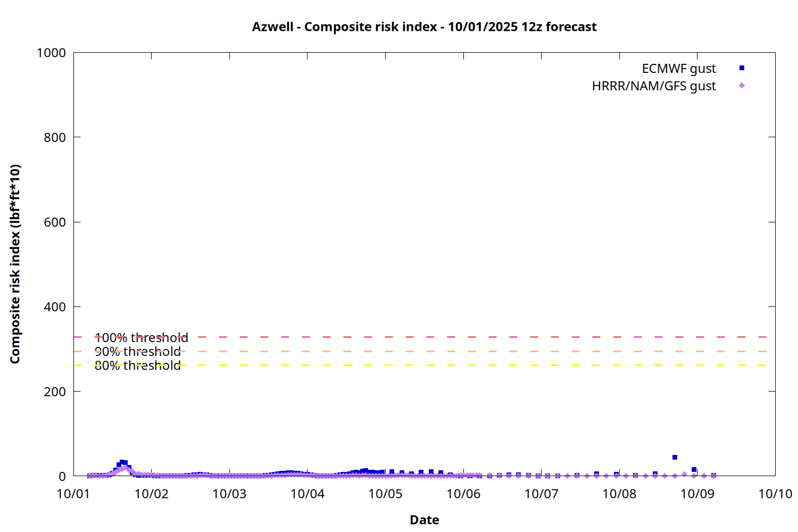The height and width of the screenshot is (532, 798).
Task: Click the 200 y-axis tick label
Action: point(55,392)
